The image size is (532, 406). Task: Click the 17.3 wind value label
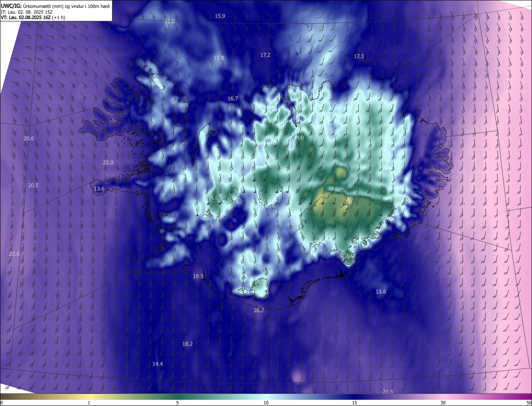[359, 56]
